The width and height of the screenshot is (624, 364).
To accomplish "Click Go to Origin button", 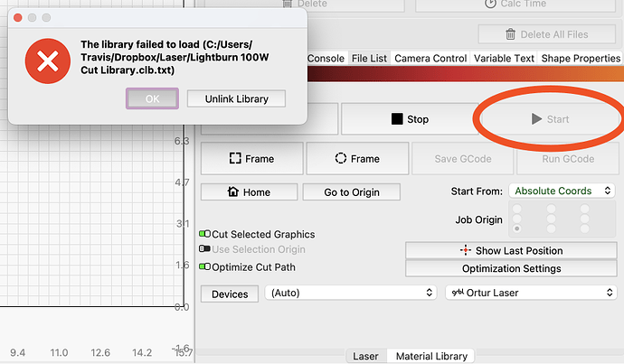I will coord(352,192).
